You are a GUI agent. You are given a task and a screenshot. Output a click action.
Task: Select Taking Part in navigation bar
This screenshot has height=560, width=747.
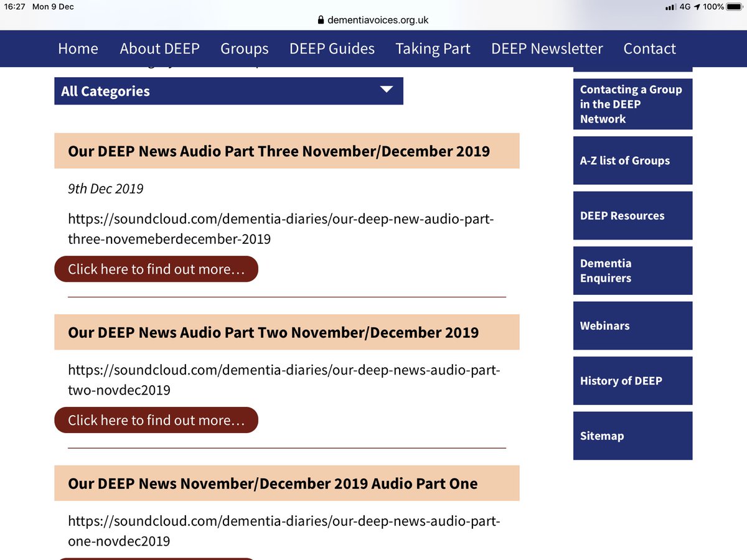coord(433,49)
